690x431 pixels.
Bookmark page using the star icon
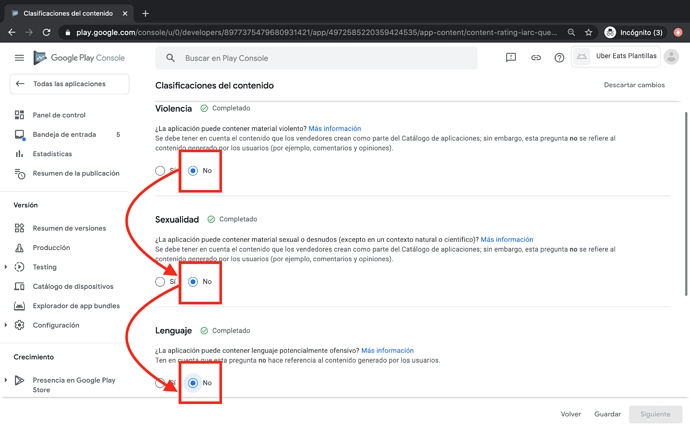(588, 32)
